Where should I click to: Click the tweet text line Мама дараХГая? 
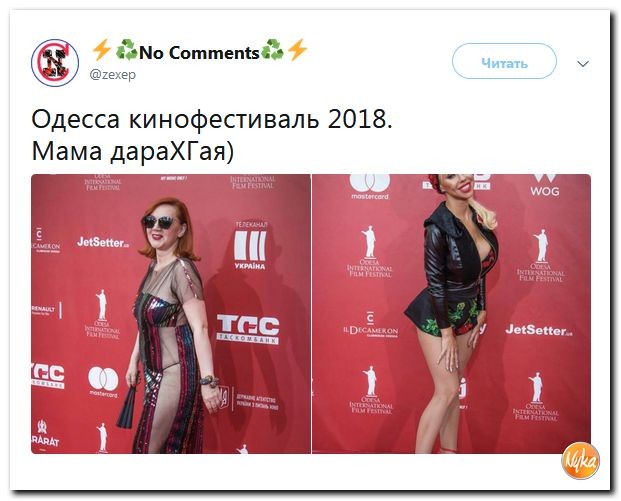(133, 152)
